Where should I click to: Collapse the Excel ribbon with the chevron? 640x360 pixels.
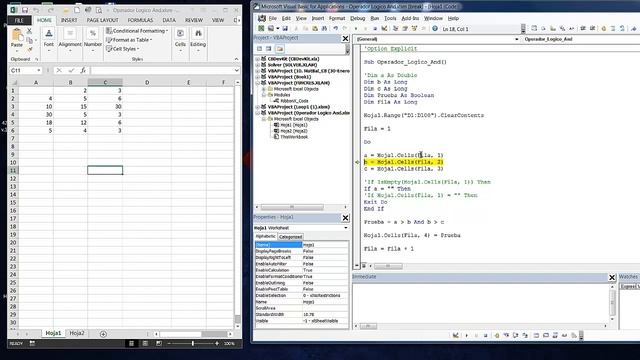click(x=236, y=59)
